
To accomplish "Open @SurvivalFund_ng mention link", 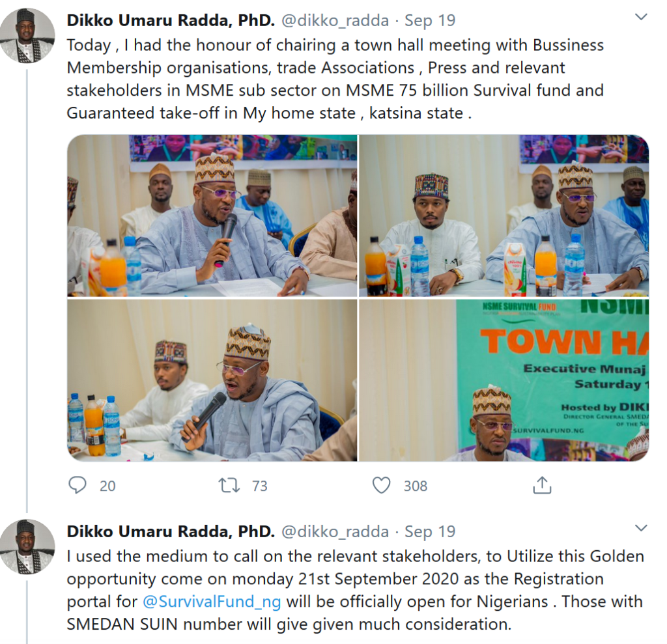I will (x=212, y=601).
